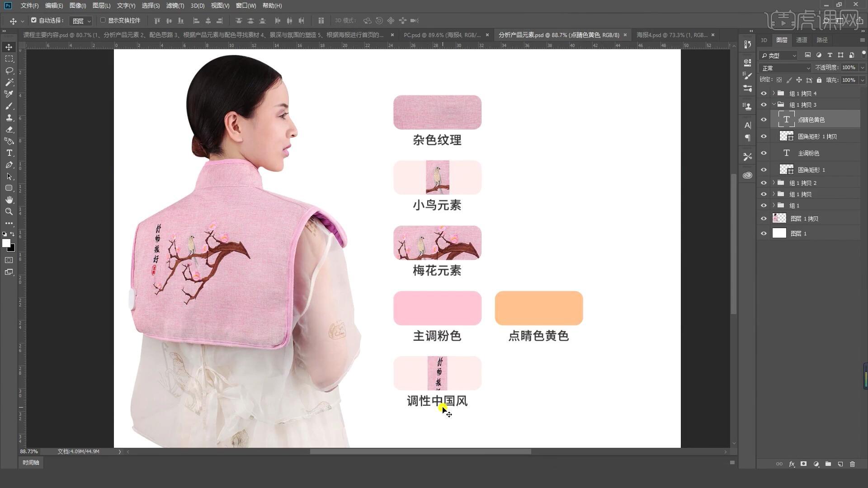Image resolution: width=868 pixels, height=488 pixels.
Task: Select the Pen tool
Action: coord(9,164)
